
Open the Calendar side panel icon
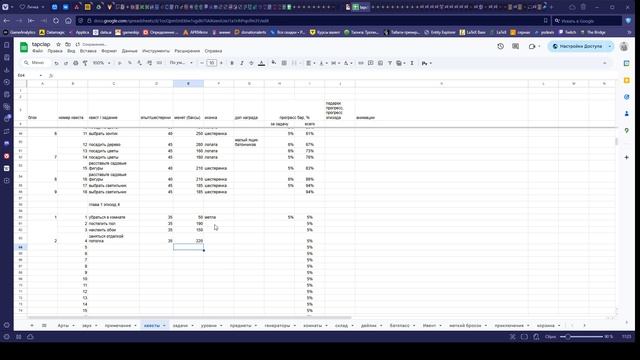[627, 63]
